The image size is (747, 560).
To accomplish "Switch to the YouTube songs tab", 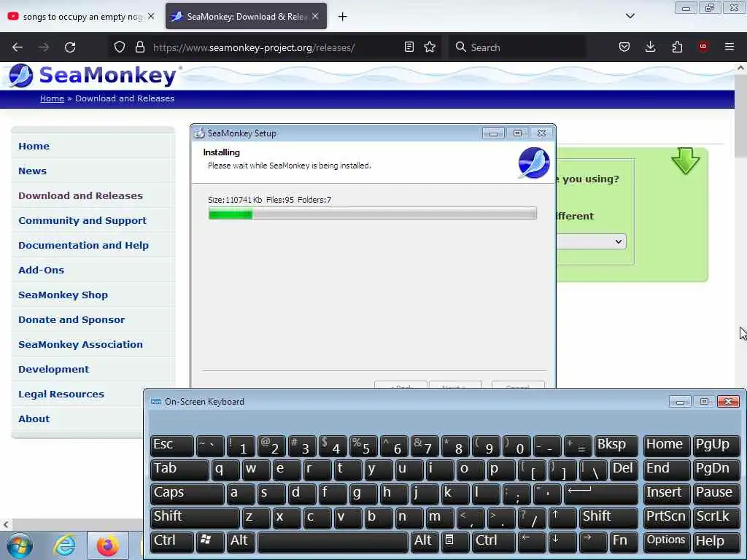I will (81, 17).
